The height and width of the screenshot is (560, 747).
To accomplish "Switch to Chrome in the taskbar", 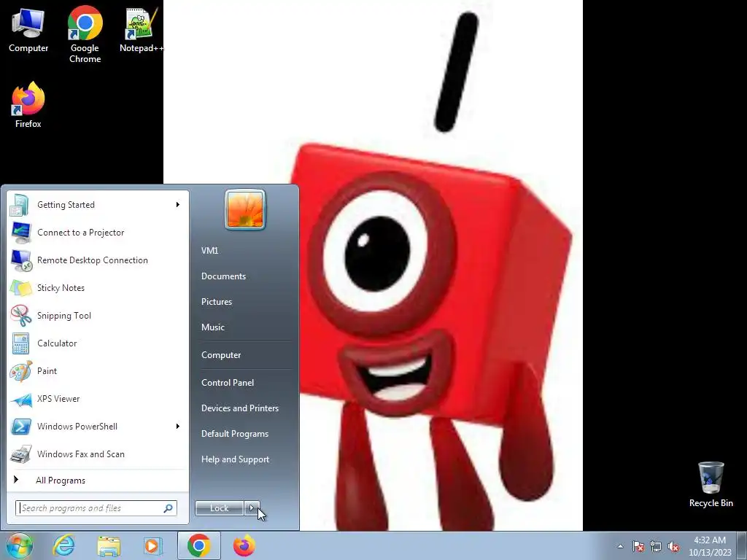I will tap(198, 545).
